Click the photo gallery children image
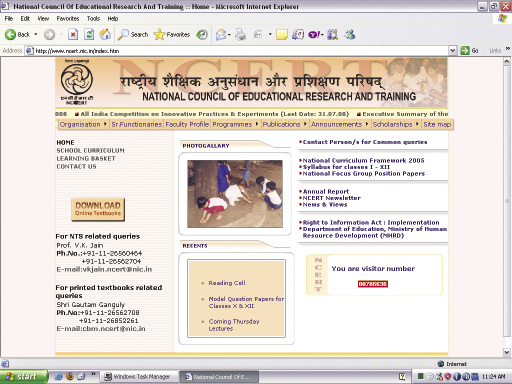The image size is (512, 384). point(235,194)
